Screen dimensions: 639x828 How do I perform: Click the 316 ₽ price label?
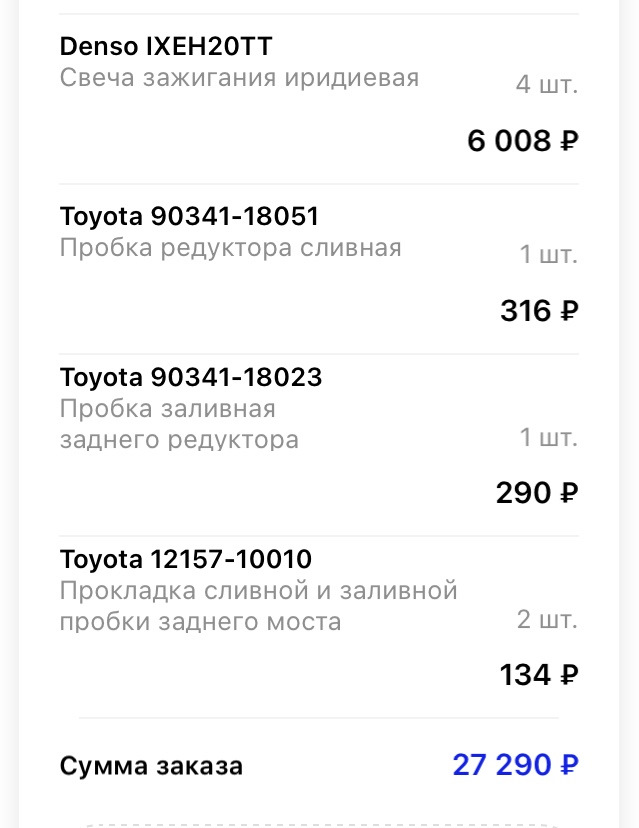point(538,310)
